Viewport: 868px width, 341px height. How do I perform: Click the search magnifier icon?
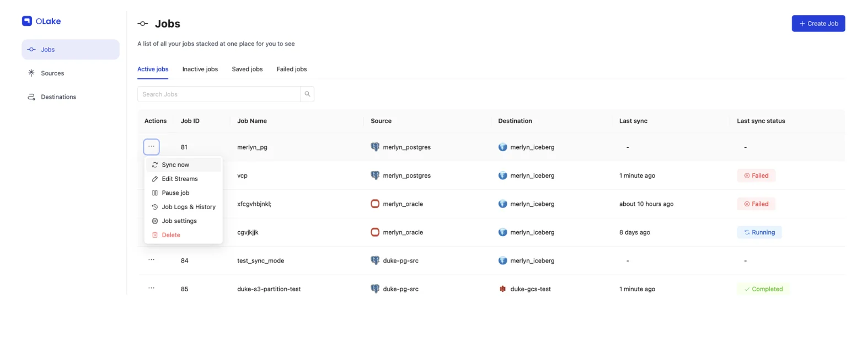click(307, 94)
